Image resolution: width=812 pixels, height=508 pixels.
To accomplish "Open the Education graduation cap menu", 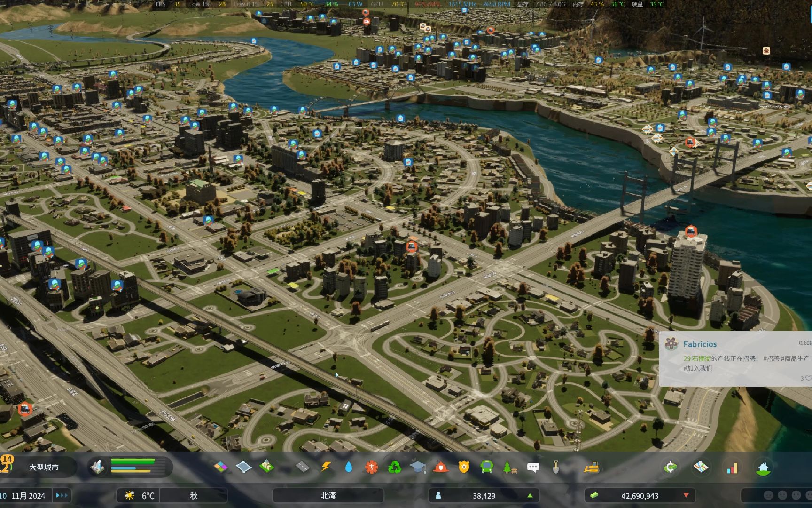I will [417, 467].
